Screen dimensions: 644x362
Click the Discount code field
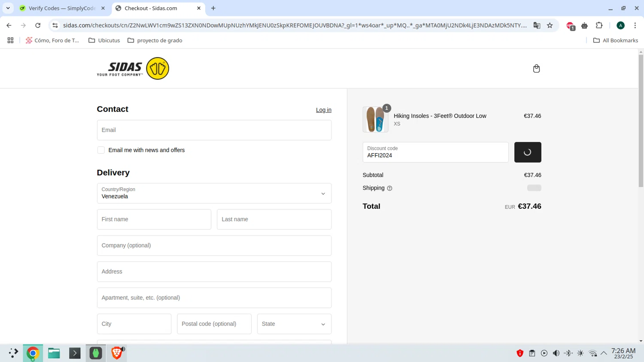click(435, 152)
